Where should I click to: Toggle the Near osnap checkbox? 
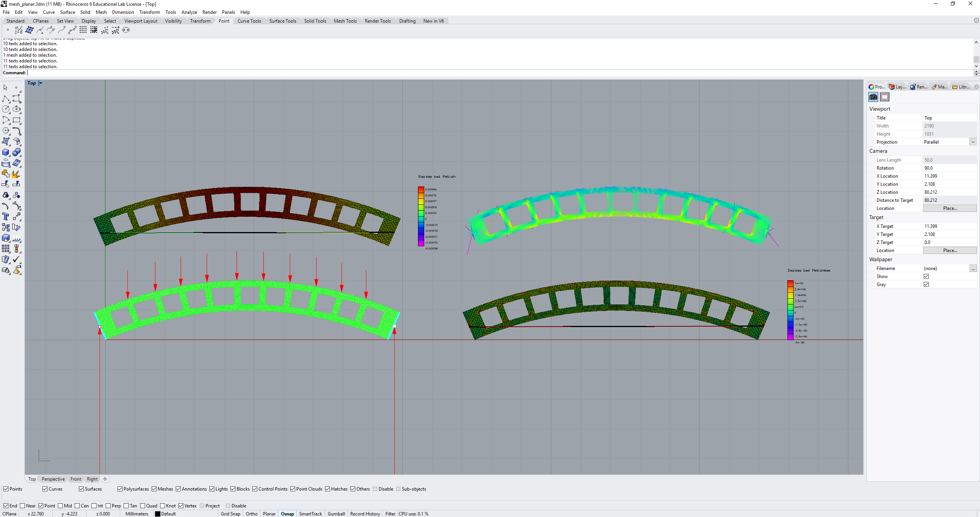pos(23,506)
